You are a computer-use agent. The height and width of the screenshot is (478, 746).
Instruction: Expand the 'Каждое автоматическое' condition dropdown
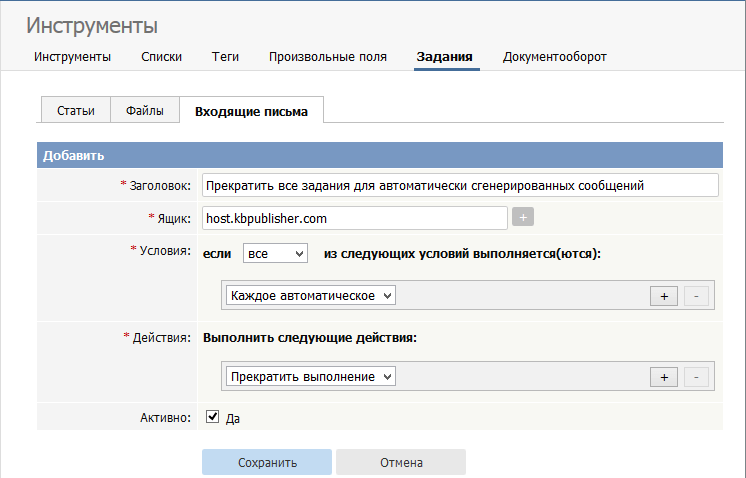click(x=311, y=295)
